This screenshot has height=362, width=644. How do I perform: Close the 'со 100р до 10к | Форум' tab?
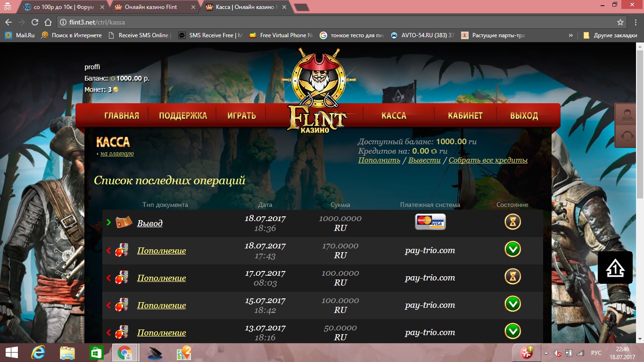pos(102,7)
